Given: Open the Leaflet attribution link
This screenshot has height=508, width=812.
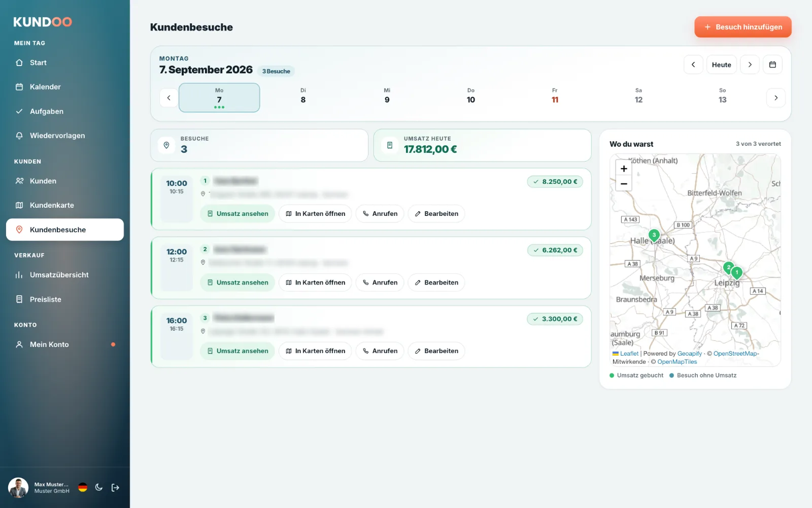Looking at the screenshot, I should pyautogui.click(x=629, y=354).
